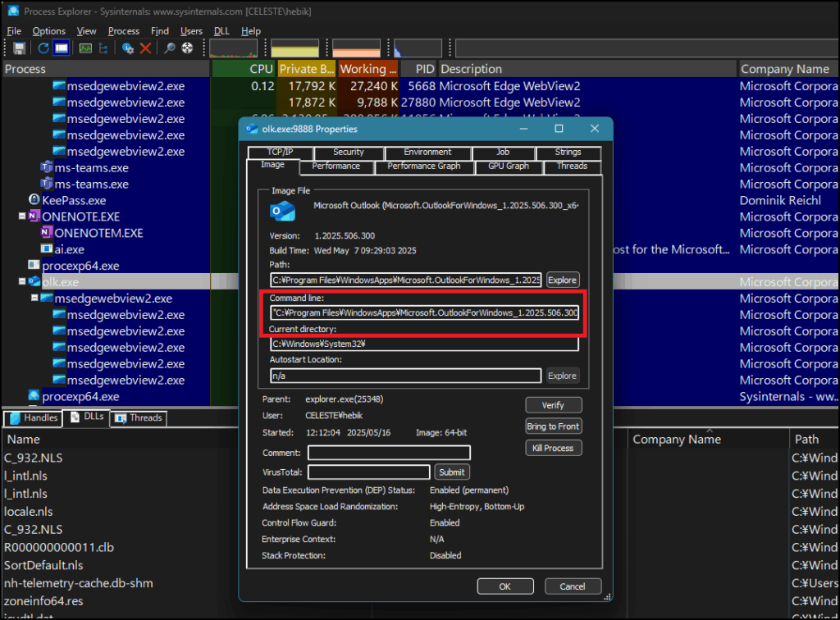Sort by the Private Bytes column header

pos(307,69)
